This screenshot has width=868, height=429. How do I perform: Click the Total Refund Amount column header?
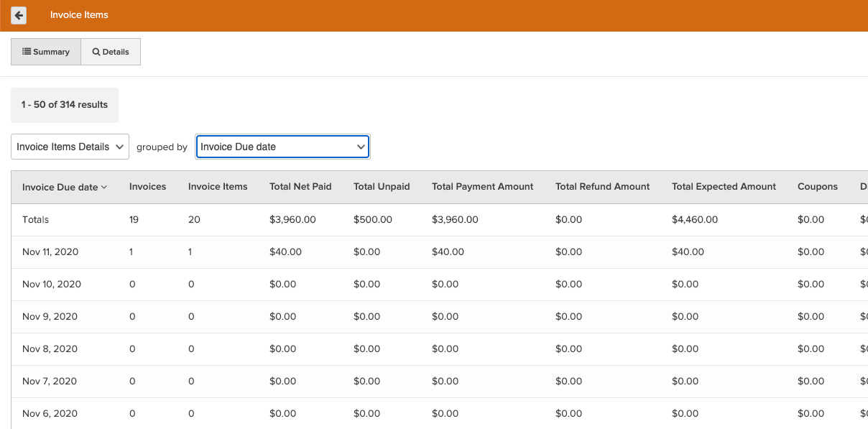click(602, 187)
